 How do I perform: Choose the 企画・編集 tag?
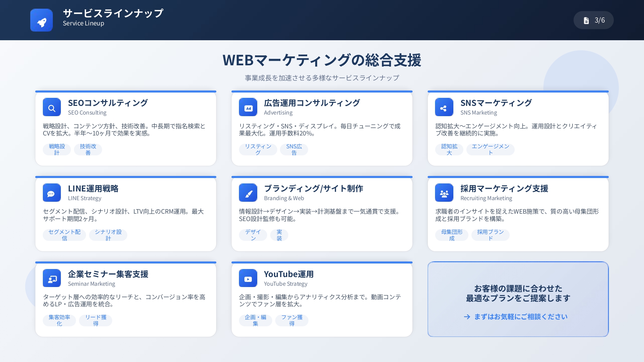(255, 320)
